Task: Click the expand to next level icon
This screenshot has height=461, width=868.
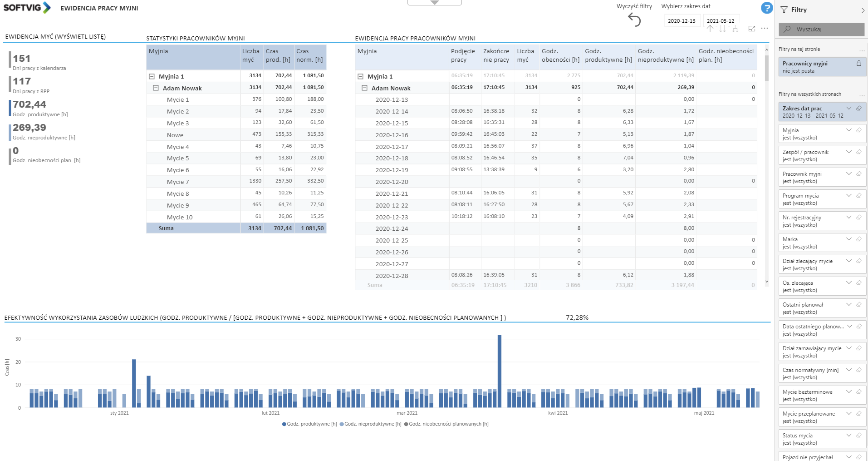Action: [735, 29]
